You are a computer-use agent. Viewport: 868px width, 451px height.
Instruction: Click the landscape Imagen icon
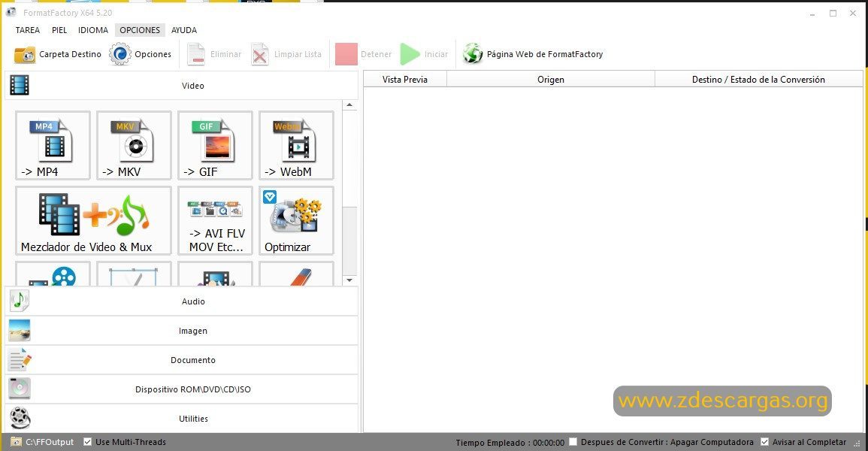click(20, 331)
